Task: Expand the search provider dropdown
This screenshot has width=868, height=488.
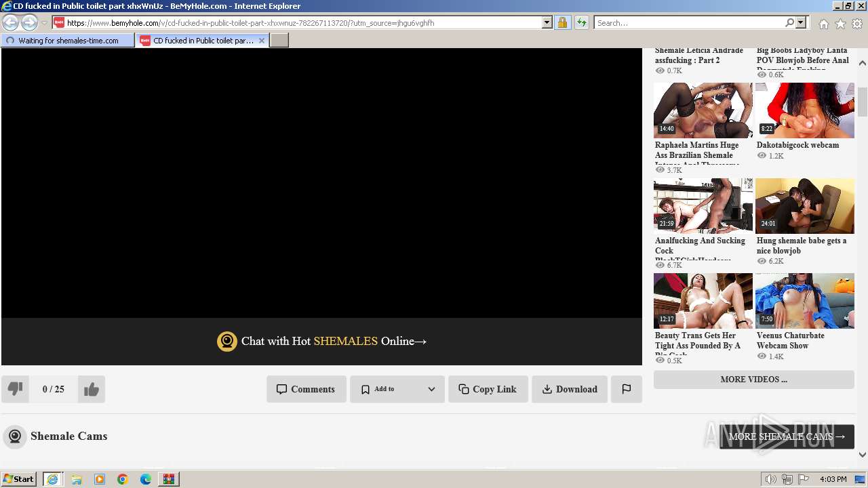Action: click(801, 22)
